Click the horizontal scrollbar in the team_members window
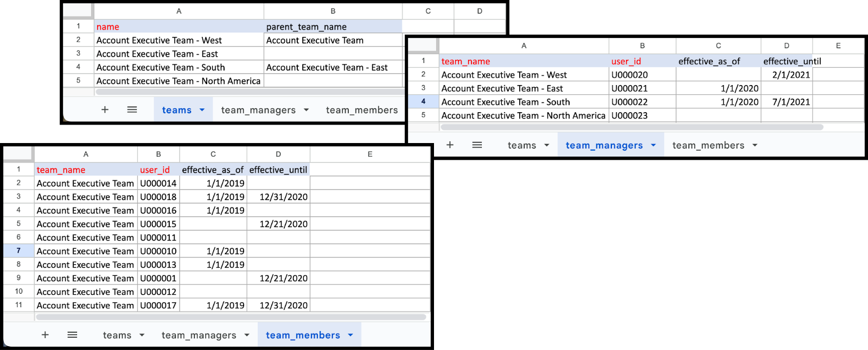 coord(231,317)
